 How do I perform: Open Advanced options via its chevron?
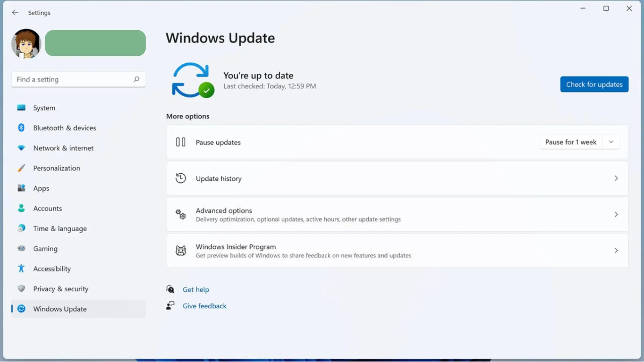616,215
